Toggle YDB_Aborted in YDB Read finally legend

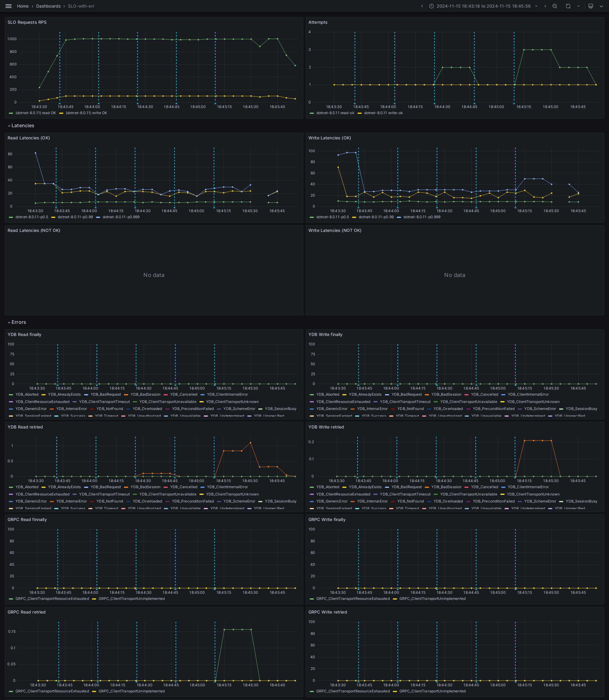pyautogui.click(x=27, y=395)
